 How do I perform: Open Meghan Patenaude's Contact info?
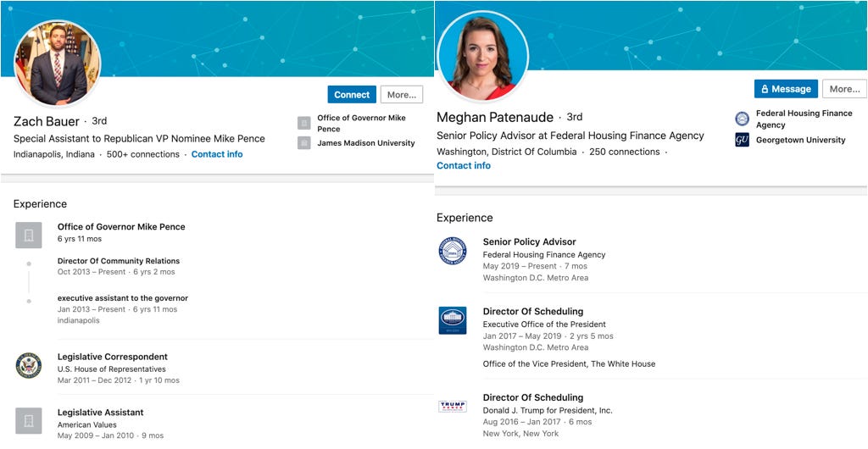[464, 165]
